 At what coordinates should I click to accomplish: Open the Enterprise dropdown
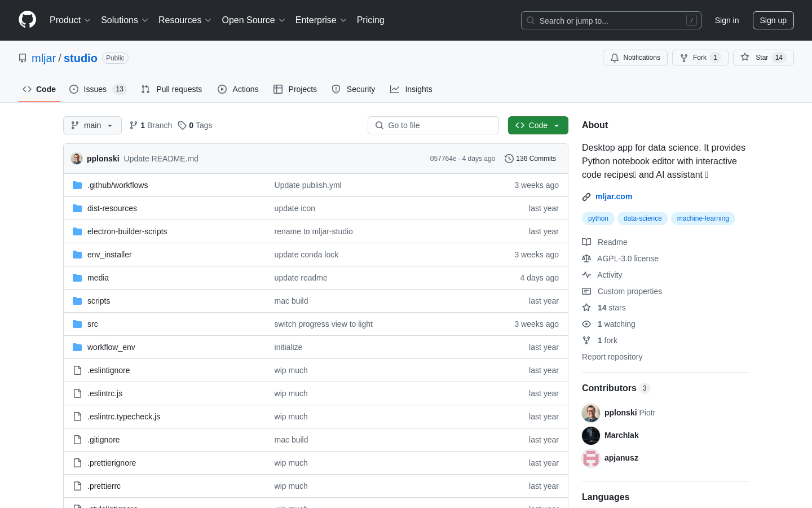click(x=321, y=20)
